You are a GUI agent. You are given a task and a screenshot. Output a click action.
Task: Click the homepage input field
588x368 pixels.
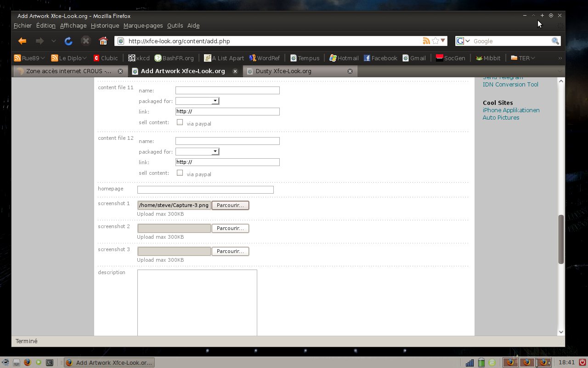coord(205,190)
